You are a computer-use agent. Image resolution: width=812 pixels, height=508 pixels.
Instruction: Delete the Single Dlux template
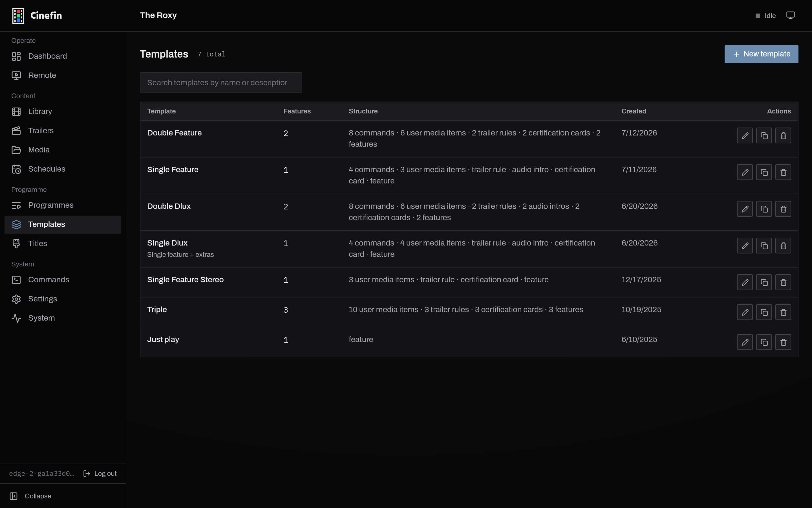coord(783,245)
